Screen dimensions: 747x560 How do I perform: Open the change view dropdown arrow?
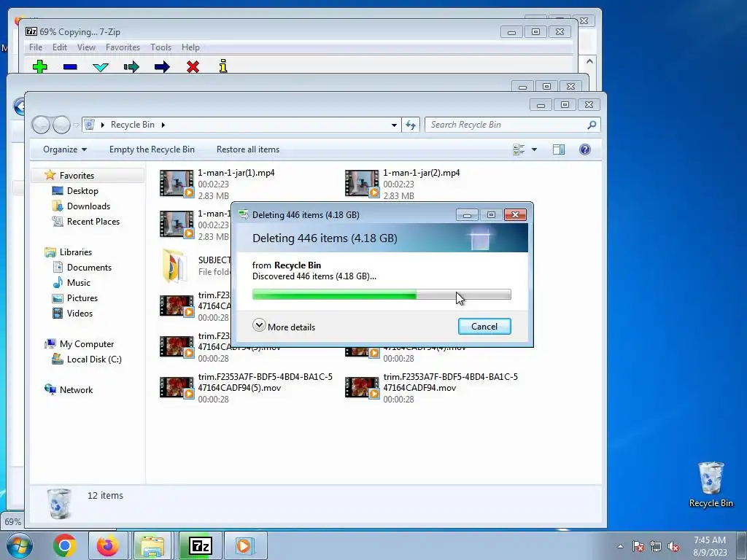click(x=534, y=149)
